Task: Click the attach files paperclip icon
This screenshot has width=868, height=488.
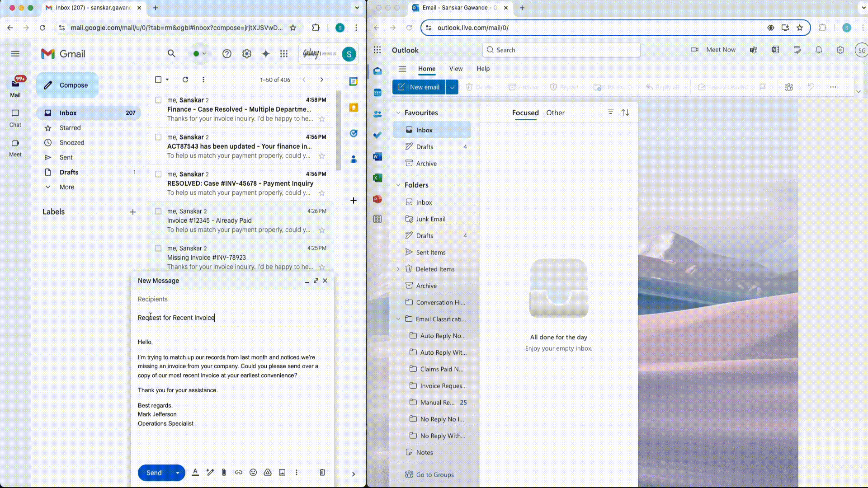Action: coord(224,473)
